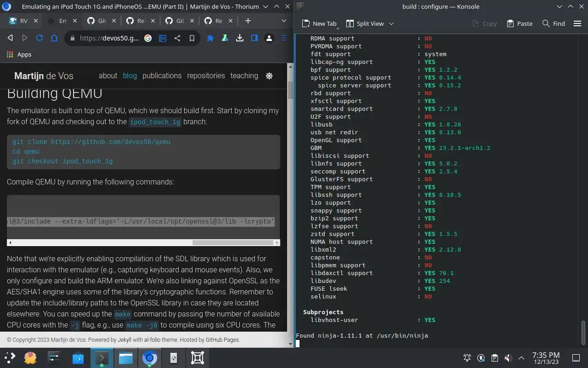Viewport: 588px width, 368px height.
Task: View site security lock info
Action: coord(72,39)
